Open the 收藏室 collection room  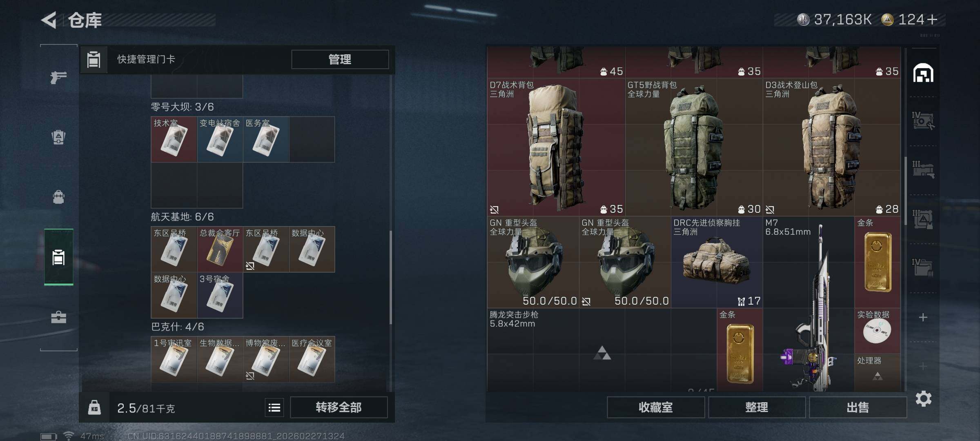click(656, 408)
